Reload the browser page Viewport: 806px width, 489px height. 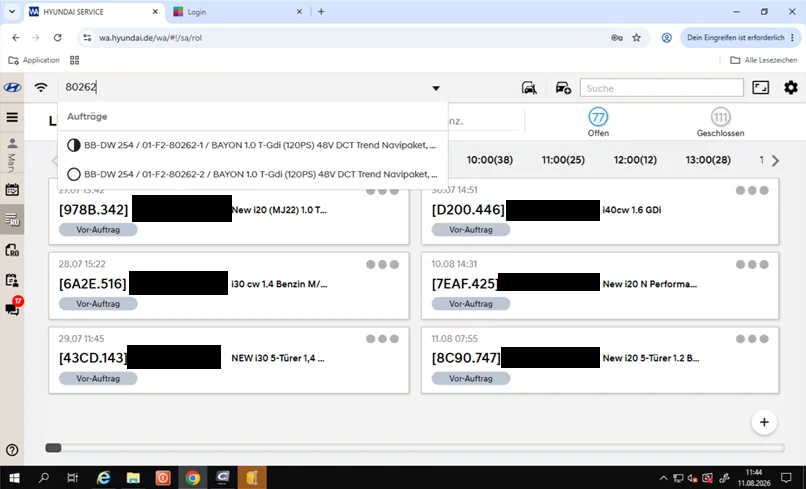[x=58, y=38]
